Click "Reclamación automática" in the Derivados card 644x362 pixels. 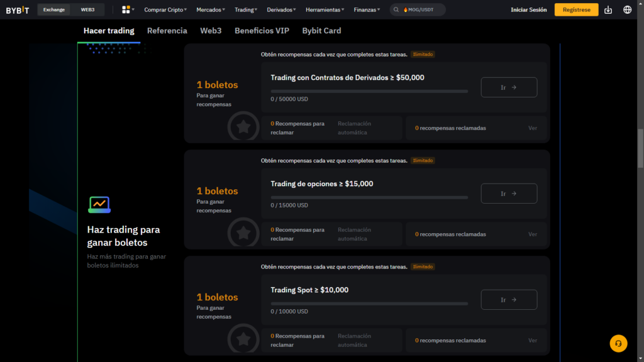[x=355, y=128]
